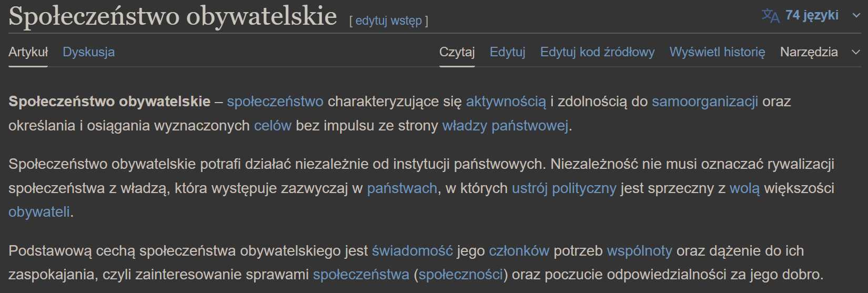Image resolution: width=868 pixels, height=293 pixels.
Task: Switch to the Artykuł tab
Action: click(x=28, y=52)
